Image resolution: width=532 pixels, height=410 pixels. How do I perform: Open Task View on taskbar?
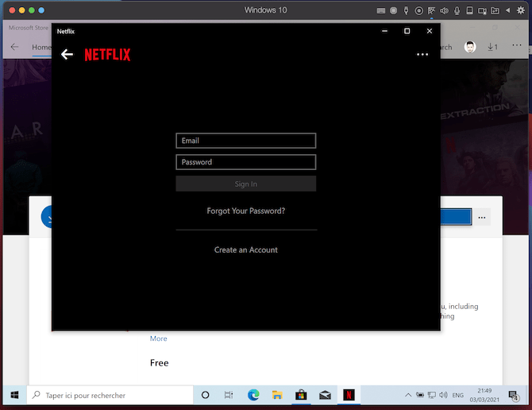229,395
